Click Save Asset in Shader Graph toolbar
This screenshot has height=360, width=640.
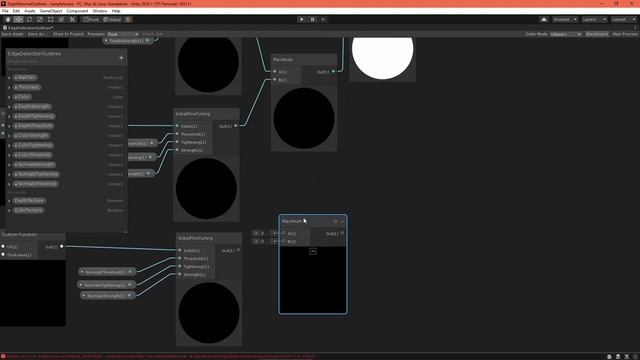click(12, 34)
